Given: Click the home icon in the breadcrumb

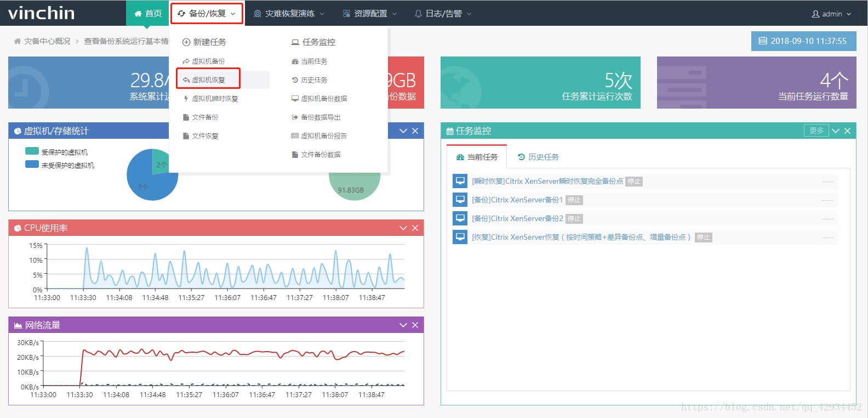Looking at the screenshot, I should 18,41.
